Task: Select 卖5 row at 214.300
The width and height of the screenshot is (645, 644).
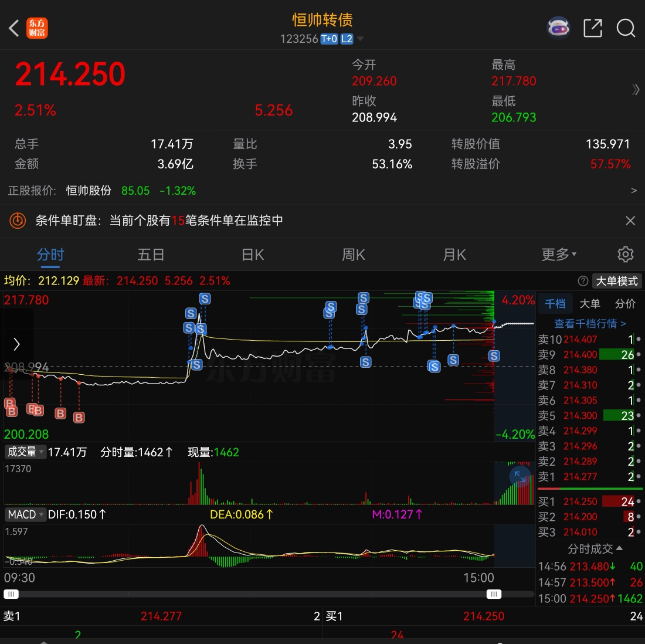Action: click(x=590, y=416)
